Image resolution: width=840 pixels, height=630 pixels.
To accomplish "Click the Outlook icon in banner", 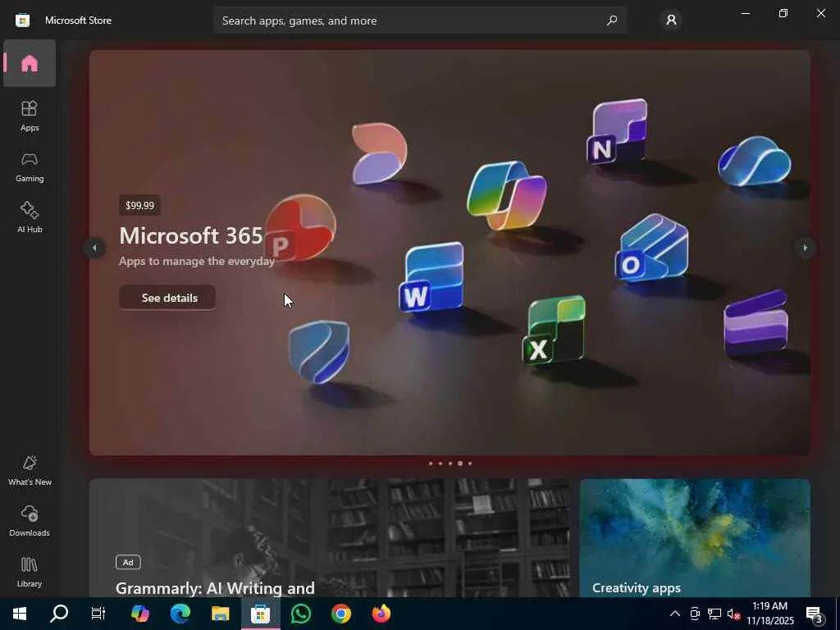I will pos(651,248).
